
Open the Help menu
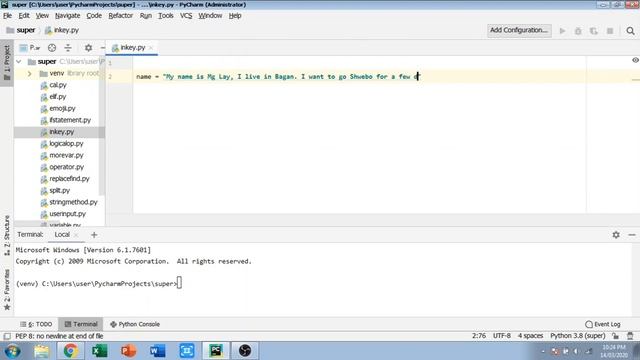(x=235, y=16)
